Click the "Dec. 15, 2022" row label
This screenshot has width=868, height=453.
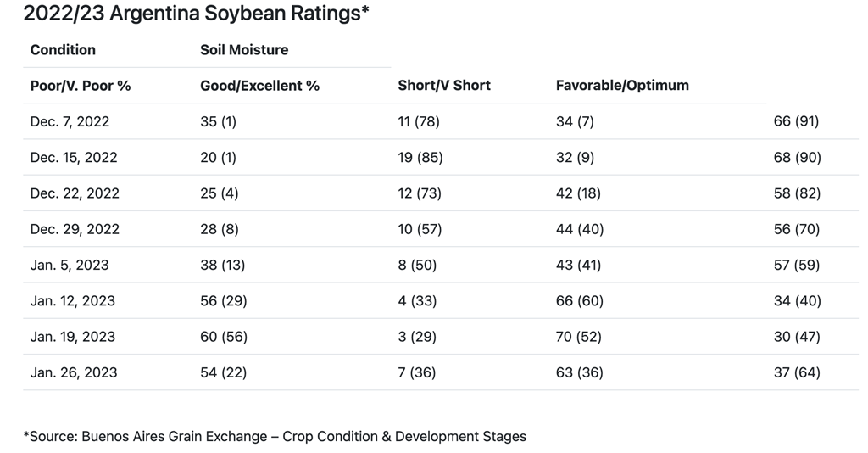point(74,158)
